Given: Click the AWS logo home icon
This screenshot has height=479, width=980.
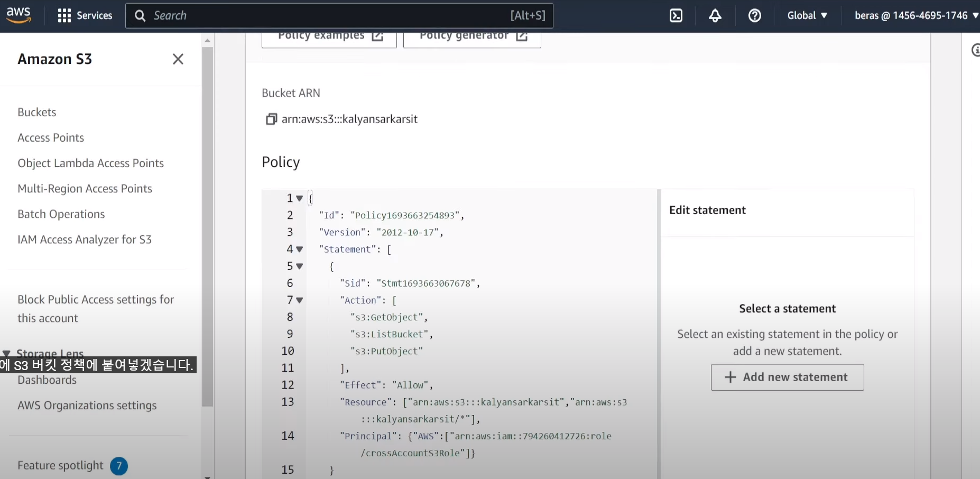Looking at the screenshot, I should click(x=19, y=15).
